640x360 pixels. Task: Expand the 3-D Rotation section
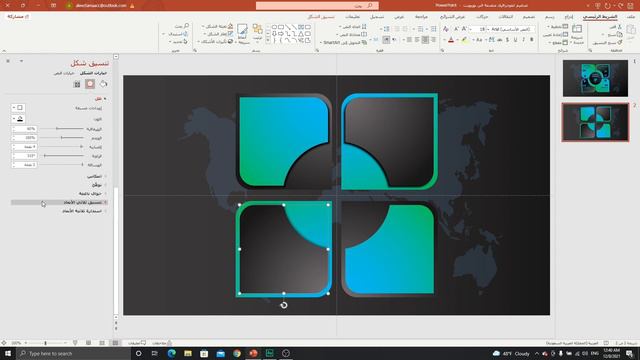pos(84,211)
